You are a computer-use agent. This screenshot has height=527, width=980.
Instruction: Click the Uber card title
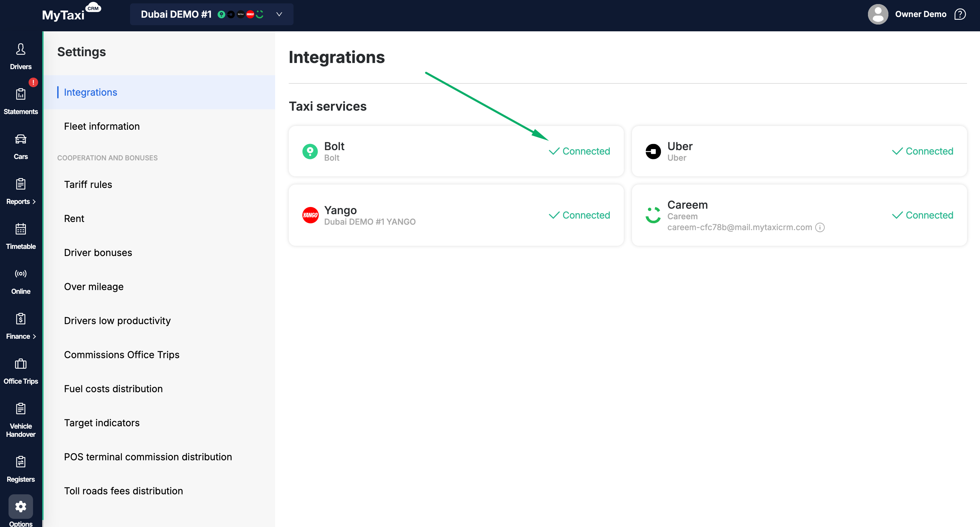680,146
